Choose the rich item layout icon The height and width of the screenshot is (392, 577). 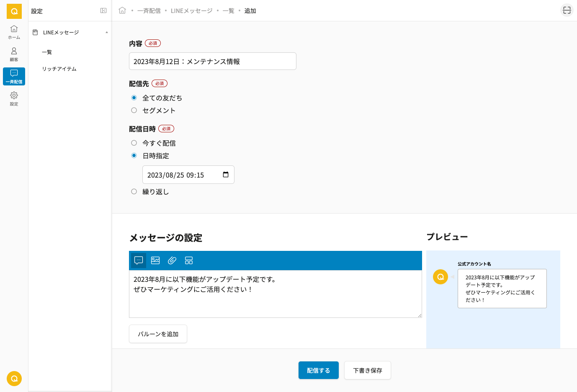pos(189,260)
